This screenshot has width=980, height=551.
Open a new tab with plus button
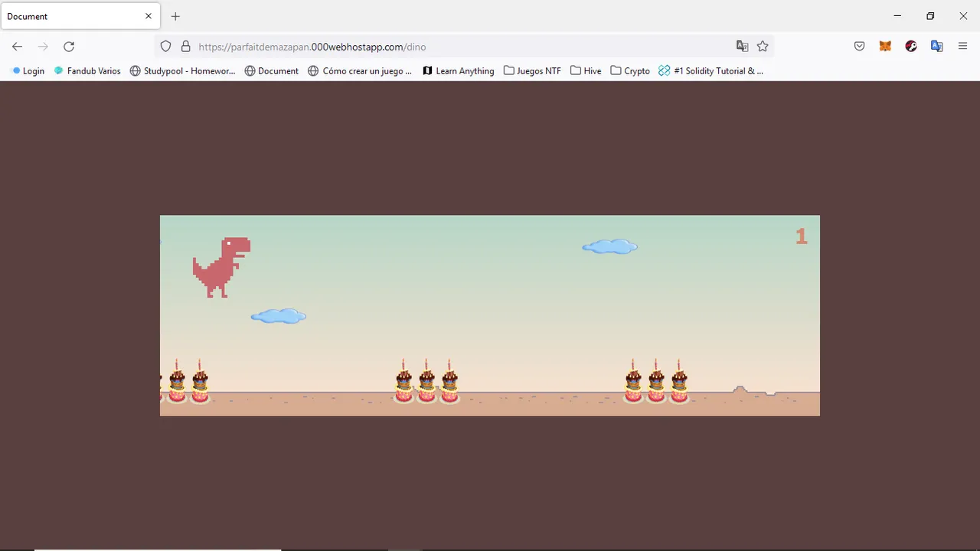pos(175,16)
